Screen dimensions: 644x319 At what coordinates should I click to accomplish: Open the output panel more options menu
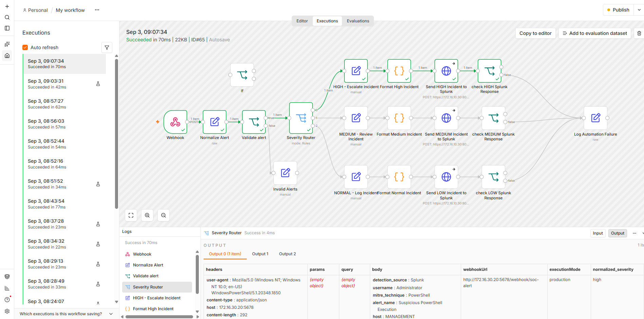634,233
